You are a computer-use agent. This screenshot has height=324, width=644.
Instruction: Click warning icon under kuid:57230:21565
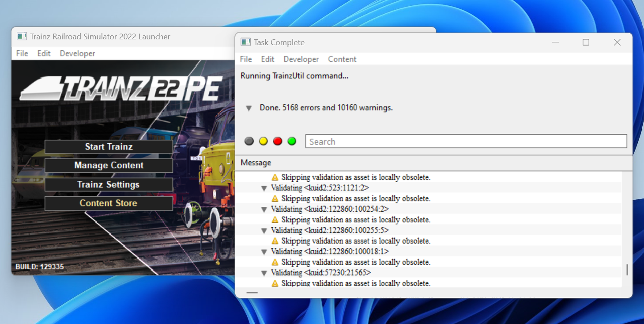(275, 283)
